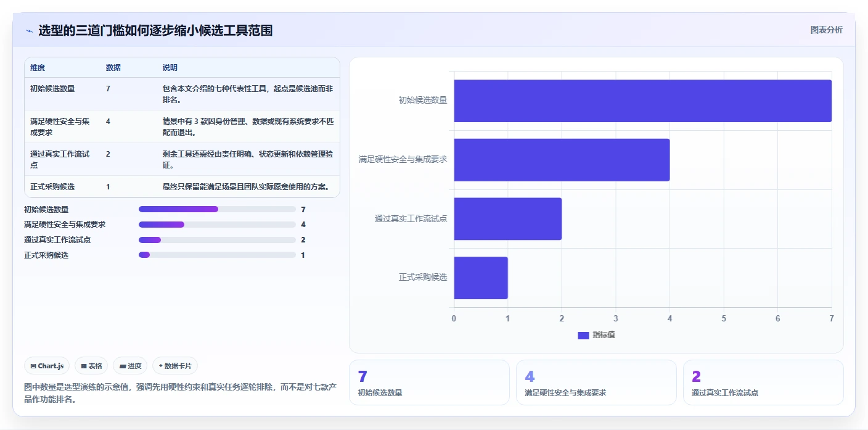Click the 通过真实工作流试点 progress bar
Screen dimensions: 868x430
coord(217,240)
